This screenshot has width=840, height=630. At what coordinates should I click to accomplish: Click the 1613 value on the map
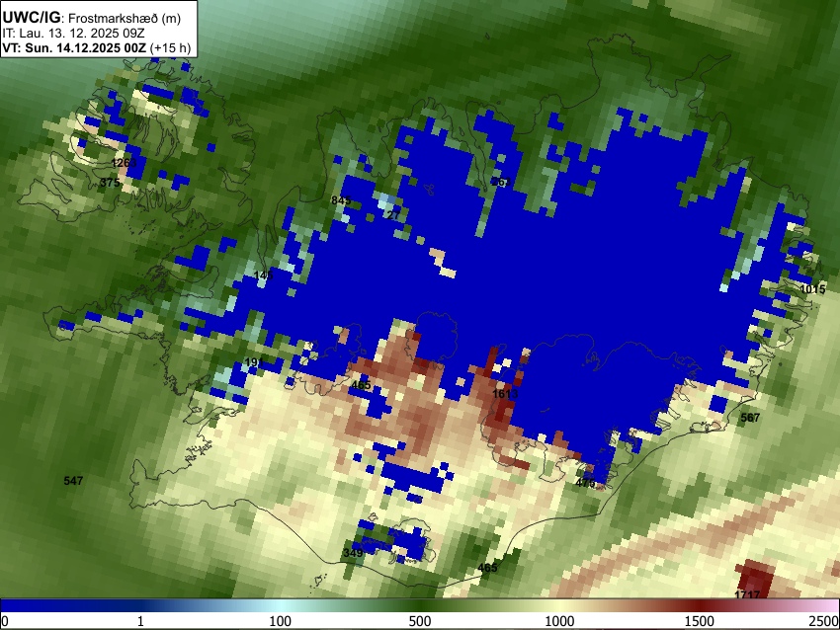click(x=505, y=394)
